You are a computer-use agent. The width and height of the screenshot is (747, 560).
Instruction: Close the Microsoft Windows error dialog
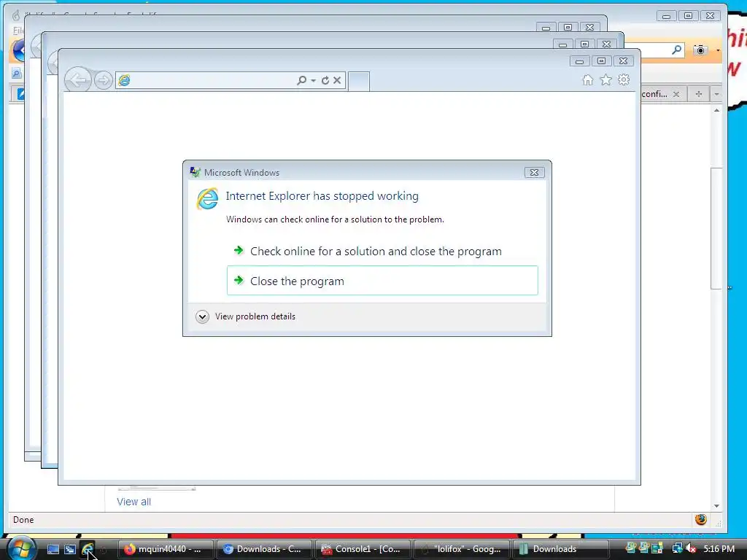pyautogui.click(x=534, y=172)
